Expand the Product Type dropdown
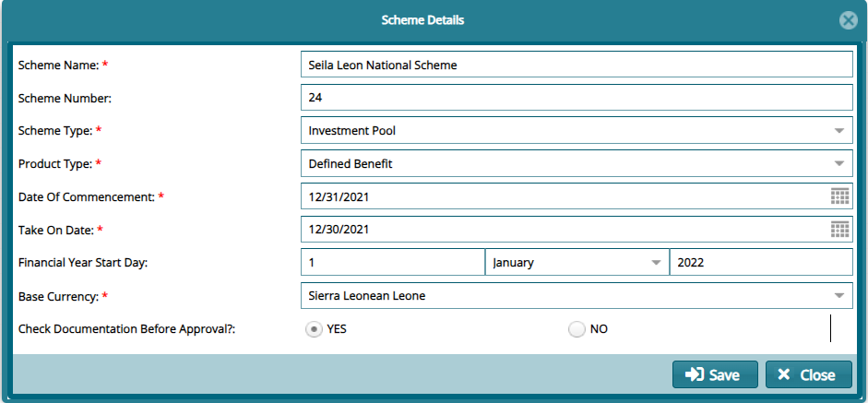Image resolution: width=868 pixels, height=403 pixels. (x=838, y=164)
